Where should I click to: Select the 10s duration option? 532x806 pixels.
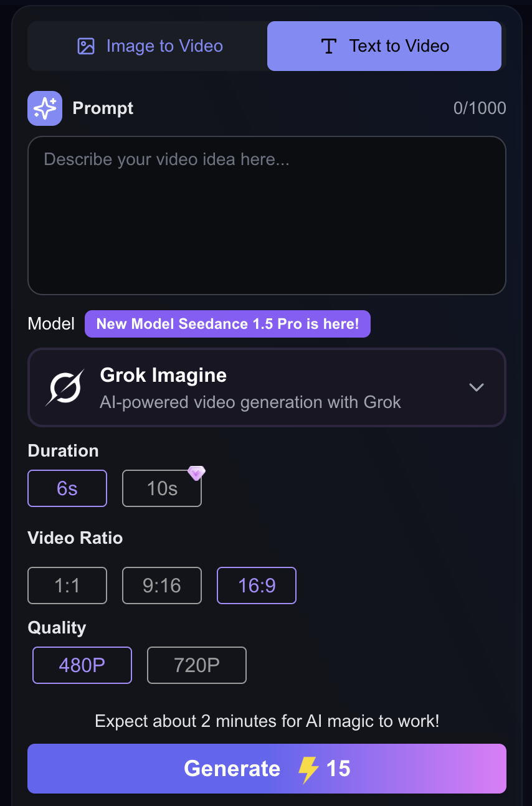pyautogui.click(x=162, y=488)
